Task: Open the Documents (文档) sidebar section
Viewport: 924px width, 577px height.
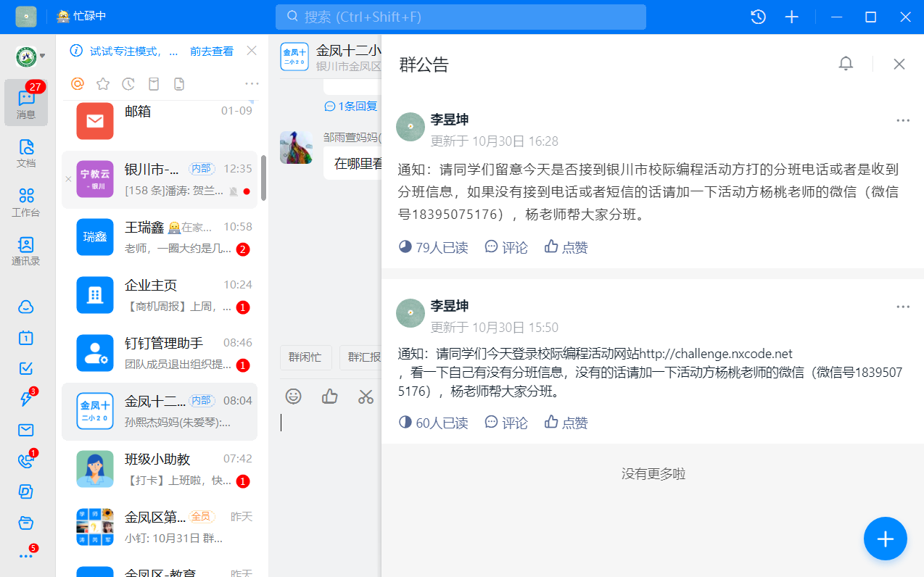Action: [26, 153]
